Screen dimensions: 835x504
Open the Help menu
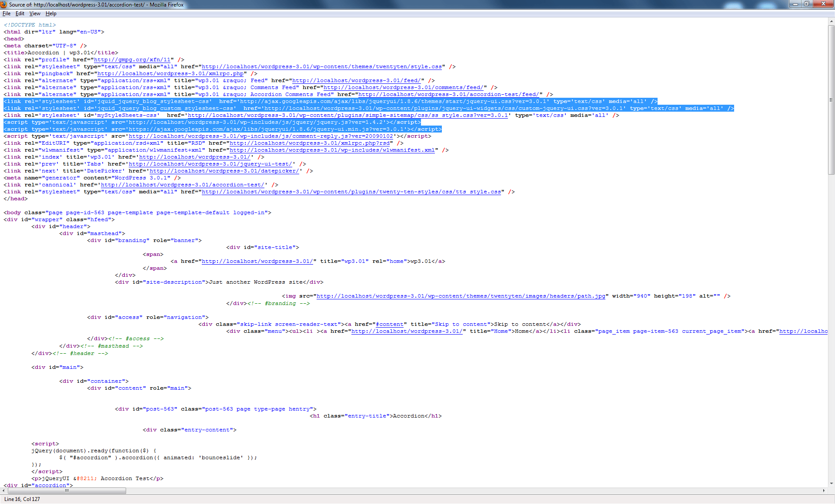coord(51,13)
